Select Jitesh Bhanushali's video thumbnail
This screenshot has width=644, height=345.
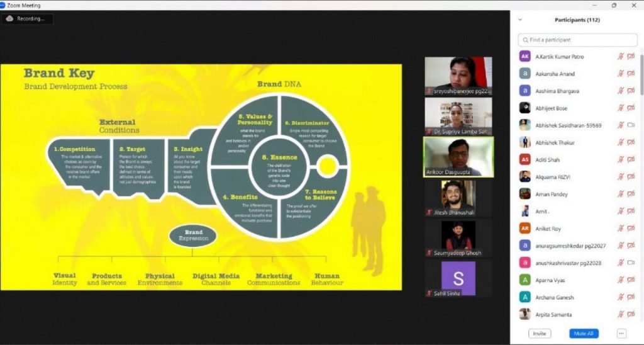[x=458, y=198]
